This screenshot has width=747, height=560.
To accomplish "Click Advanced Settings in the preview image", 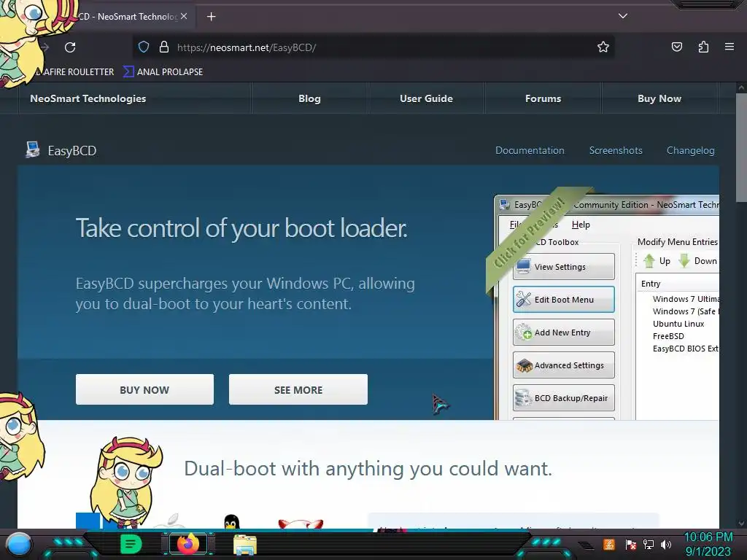I will 564,365.
